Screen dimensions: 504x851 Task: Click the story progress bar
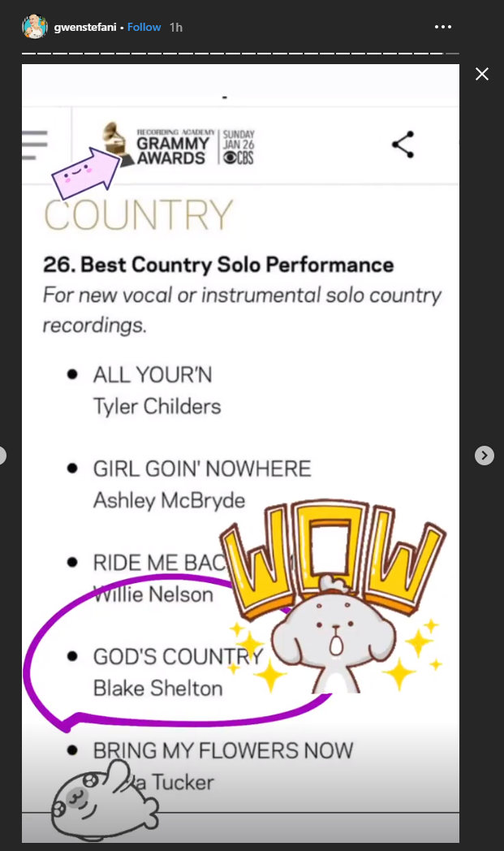[240, 54]
